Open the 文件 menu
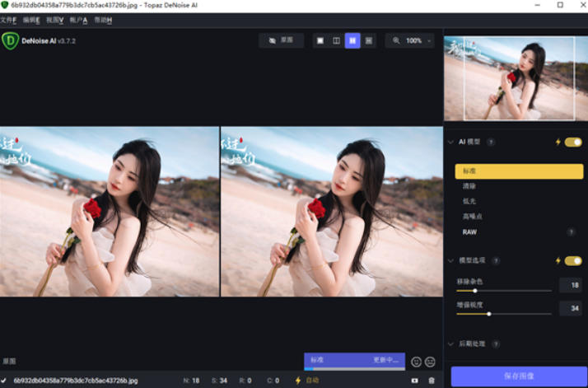 (8, 20)
